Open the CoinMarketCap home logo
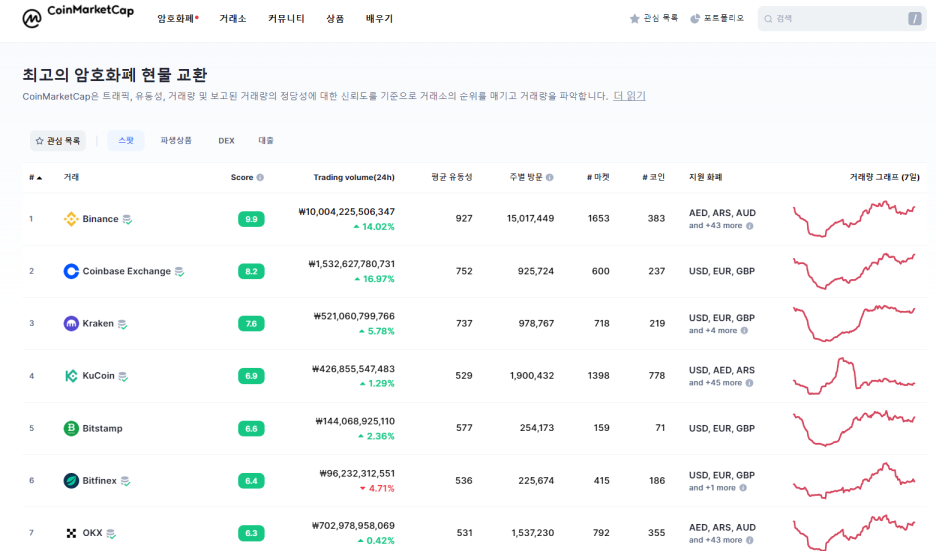Image resolution: width=936 pixels, height=551 pixels. (x=78, y=17)
